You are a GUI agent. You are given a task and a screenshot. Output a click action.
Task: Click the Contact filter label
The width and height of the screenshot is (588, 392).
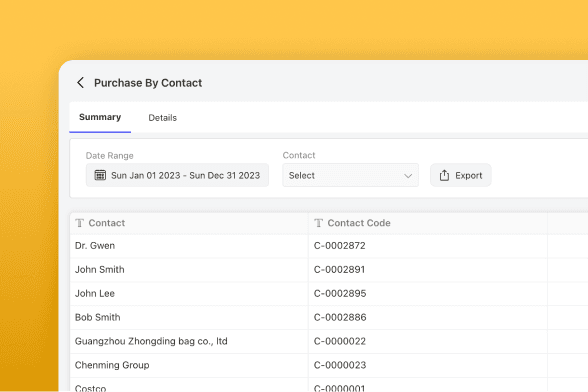(x=299, y=155)
